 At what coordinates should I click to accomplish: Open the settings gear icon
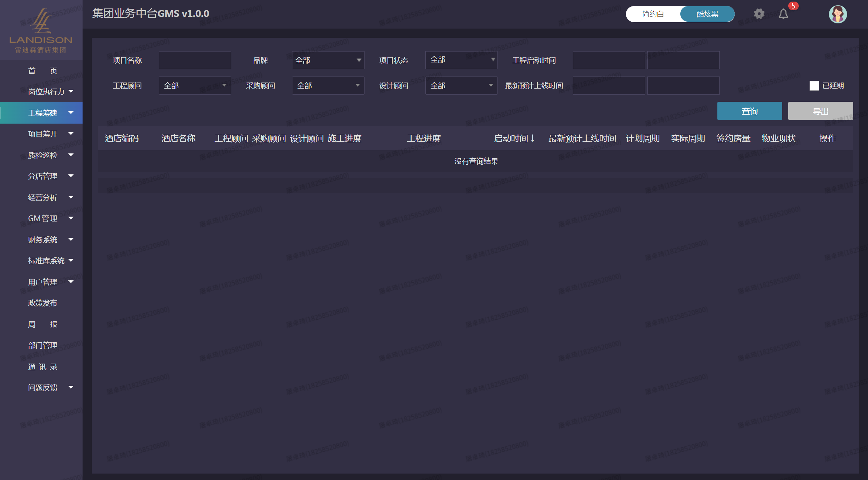coord(759,14)
